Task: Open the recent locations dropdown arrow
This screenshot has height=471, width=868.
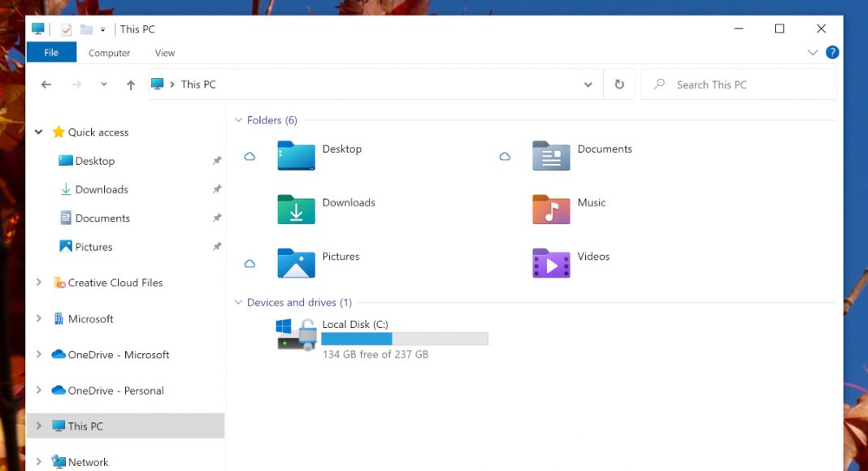Action: click(103, 84)
